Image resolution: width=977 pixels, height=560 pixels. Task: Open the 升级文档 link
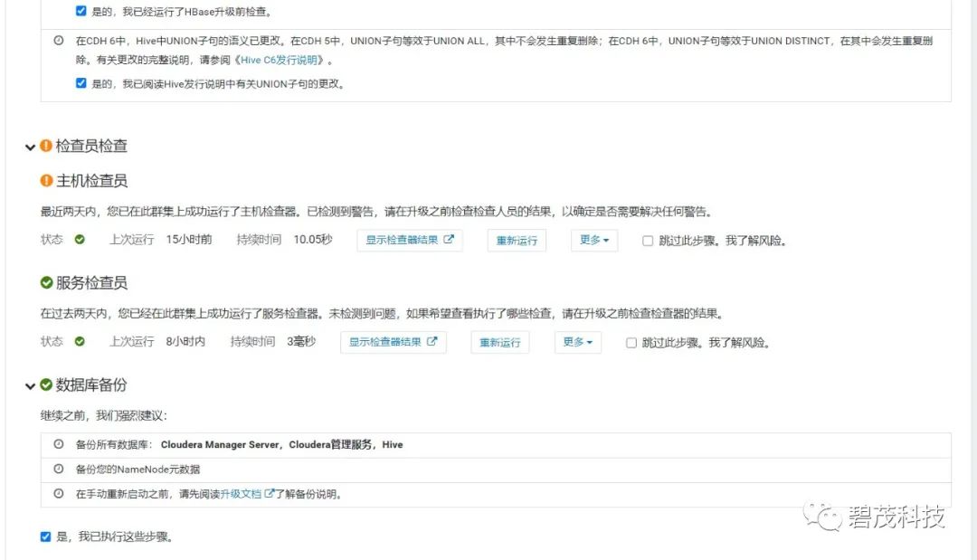point(241,494)
